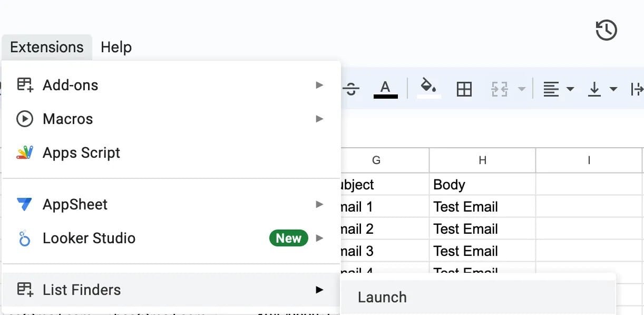This screenshot has height=315, width=644.
Task: Click the Body header cell
Action: (482, 184)
